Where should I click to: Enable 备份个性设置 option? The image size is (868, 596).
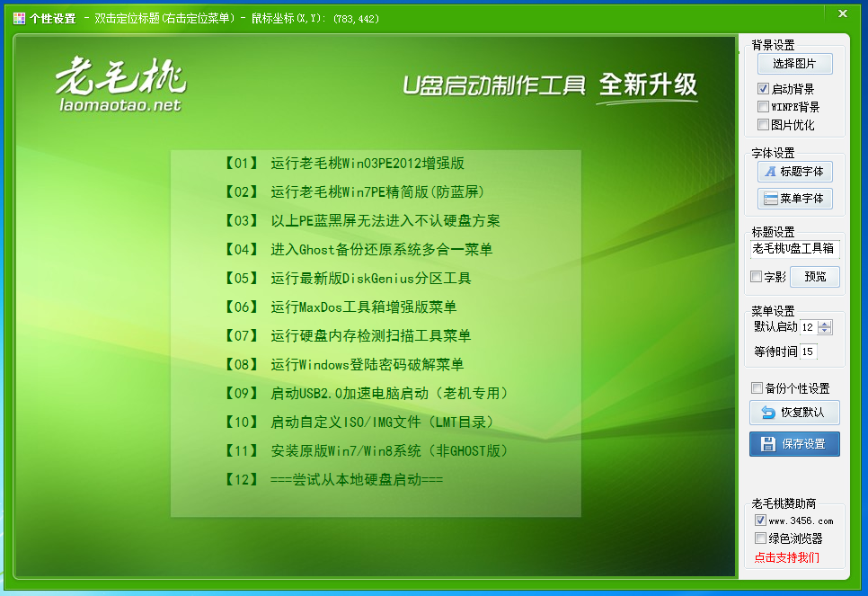pos(757,387)
